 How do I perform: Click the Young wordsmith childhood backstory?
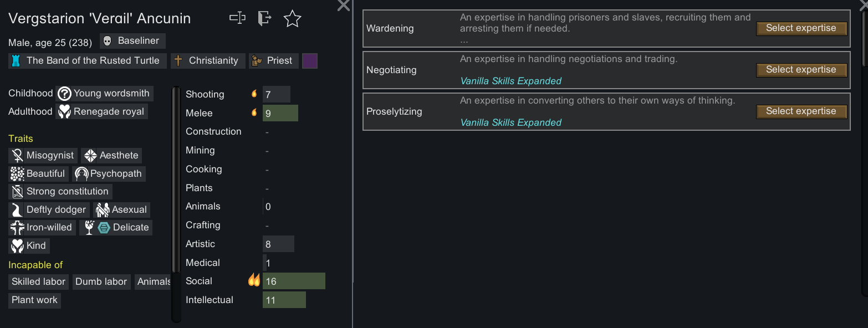tap(105, 94)
